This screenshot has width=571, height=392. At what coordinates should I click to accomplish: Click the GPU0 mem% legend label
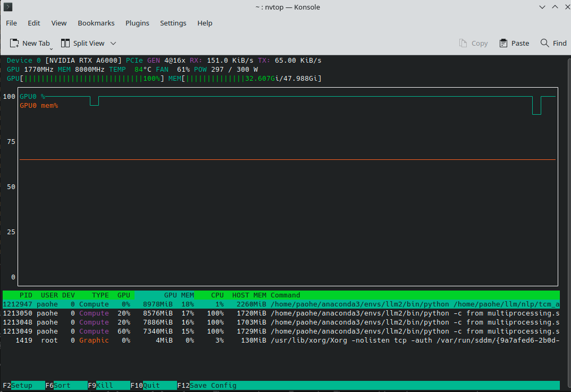point(39,106)
